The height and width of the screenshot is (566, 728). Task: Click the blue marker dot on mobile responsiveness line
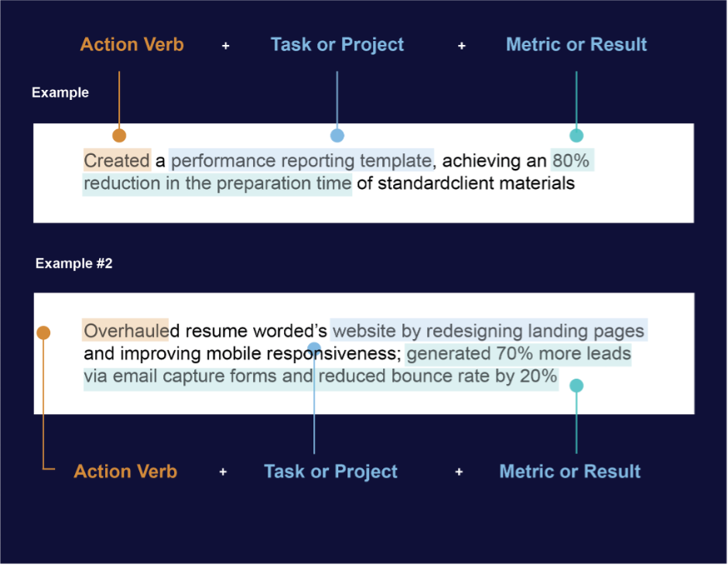click(x=314, y=348)
